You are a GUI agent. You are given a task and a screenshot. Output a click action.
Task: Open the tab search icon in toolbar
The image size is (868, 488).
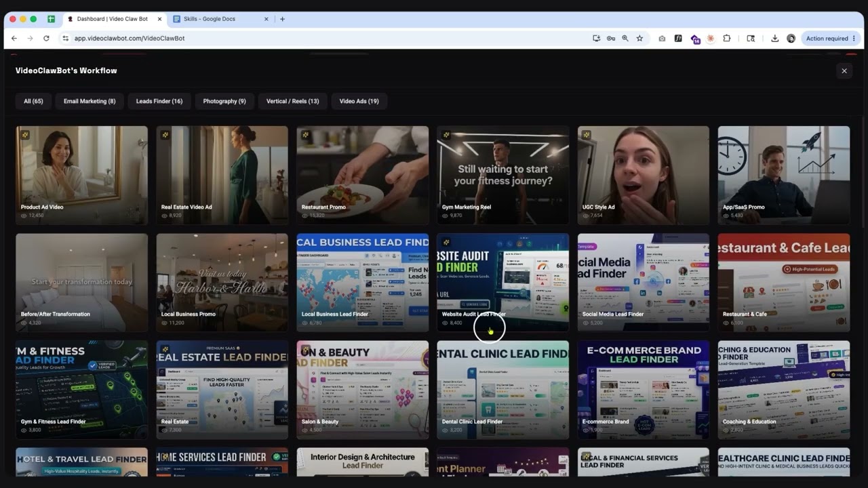751,39
